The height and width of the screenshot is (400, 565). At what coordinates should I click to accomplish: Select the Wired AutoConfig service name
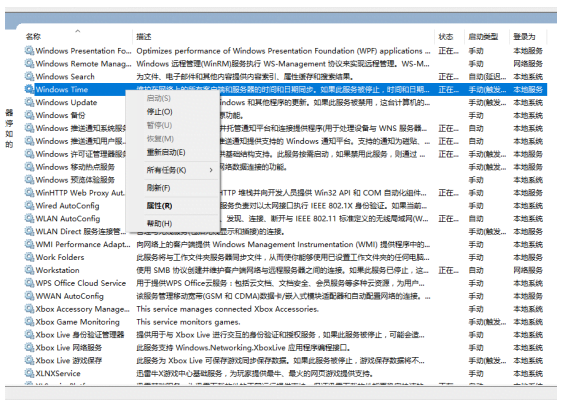pyautogui.click(x=67, y=206)
